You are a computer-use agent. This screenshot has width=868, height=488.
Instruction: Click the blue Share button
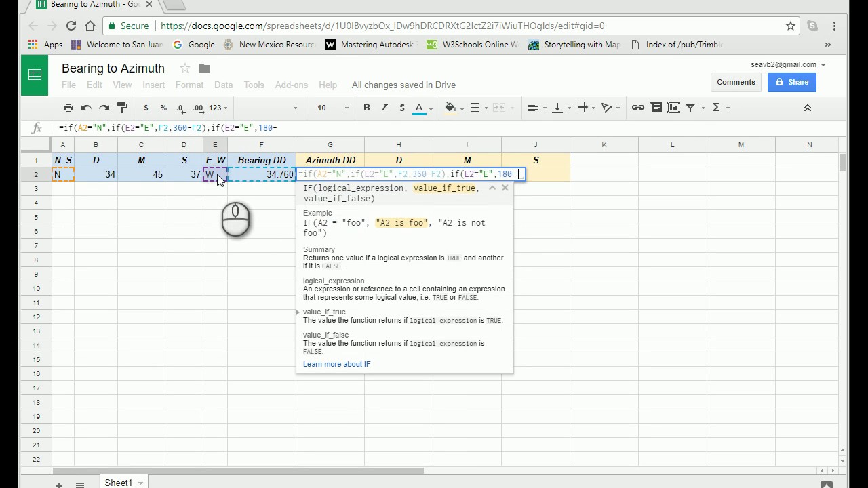pos(792,82)
